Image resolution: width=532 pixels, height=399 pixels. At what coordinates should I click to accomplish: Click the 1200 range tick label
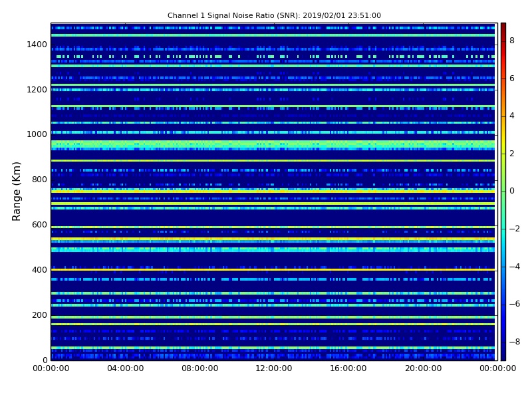point(37,90)
